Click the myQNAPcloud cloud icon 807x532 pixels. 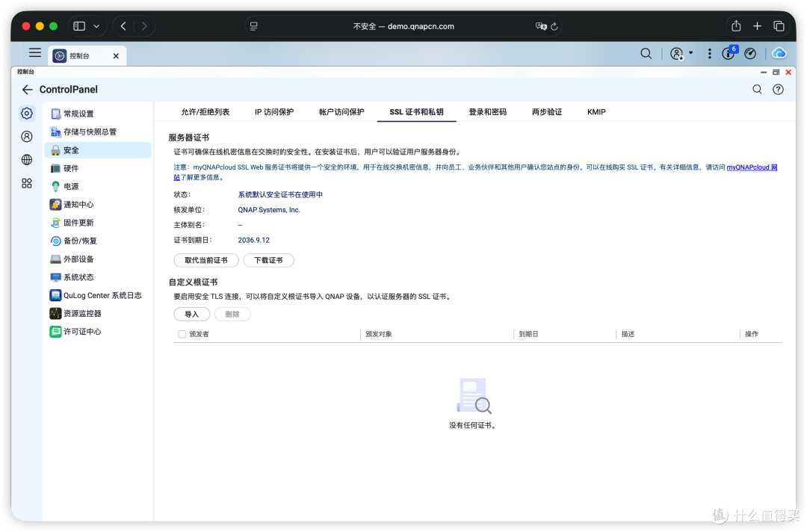click(779, 54)
